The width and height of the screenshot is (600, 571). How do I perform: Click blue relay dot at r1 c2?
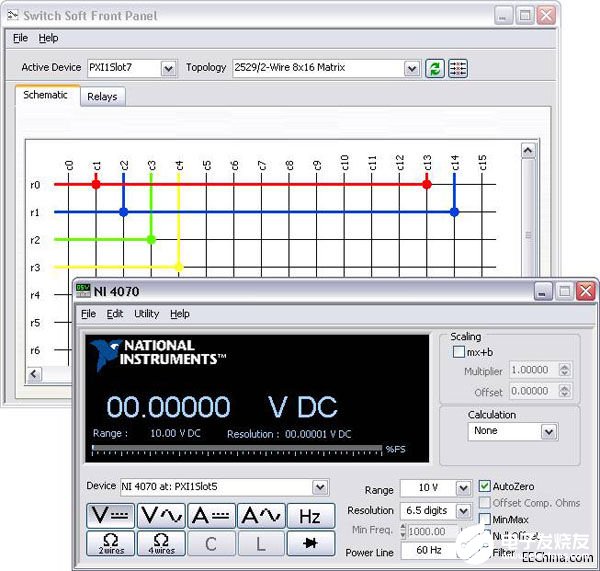pyautogui.click(x=124, y=212)
